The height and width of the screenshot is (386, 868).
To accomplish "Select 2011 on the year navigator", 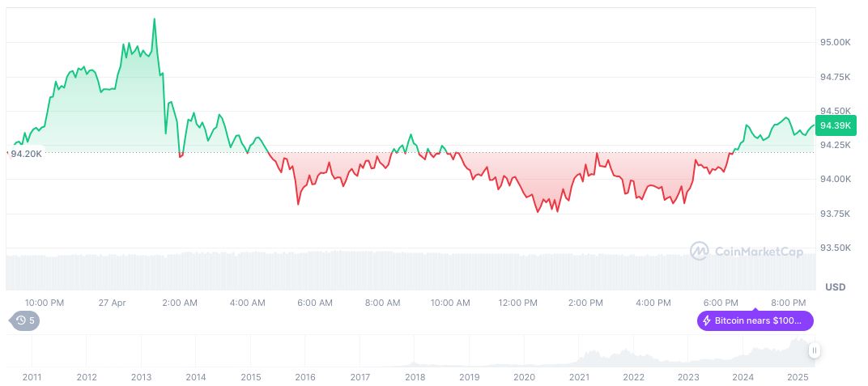I will tap(32, 377).
